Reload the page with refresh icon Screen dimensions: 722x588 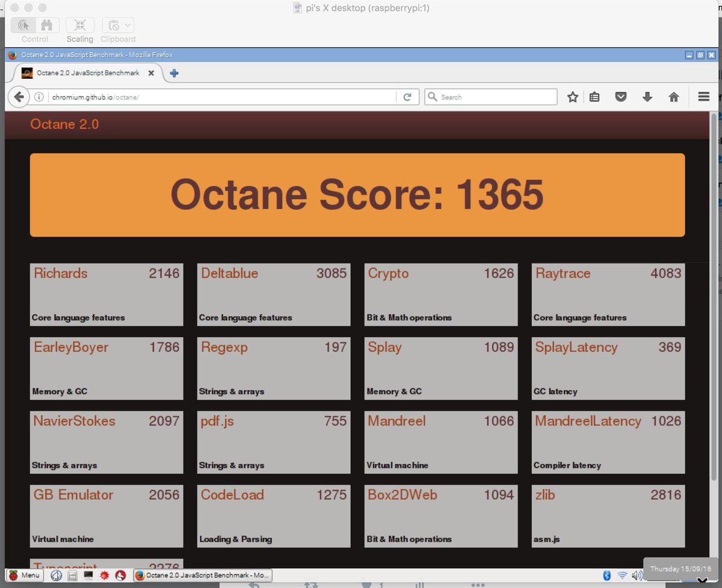coord(407,97)
